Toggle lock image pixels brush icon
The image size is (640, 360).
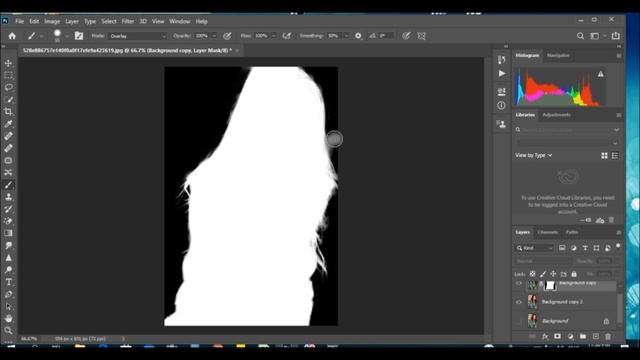(x=543, y=274)
